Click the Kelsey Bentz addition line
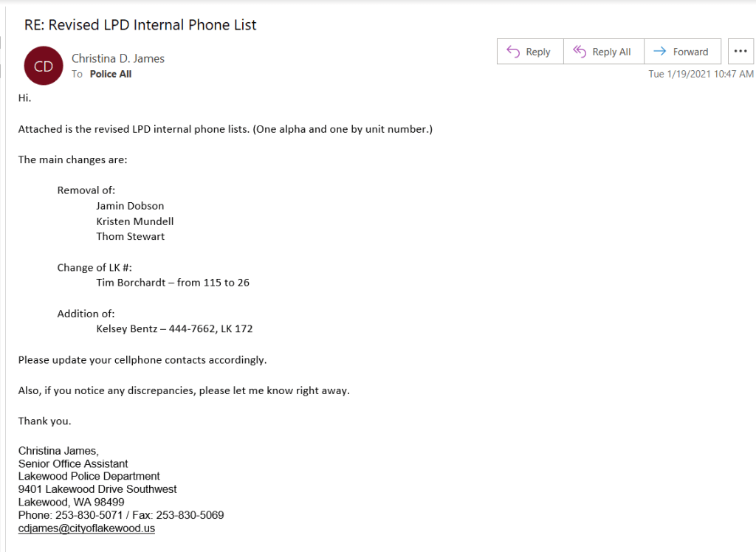Screen dimensions: 756x552 point(174,329)
